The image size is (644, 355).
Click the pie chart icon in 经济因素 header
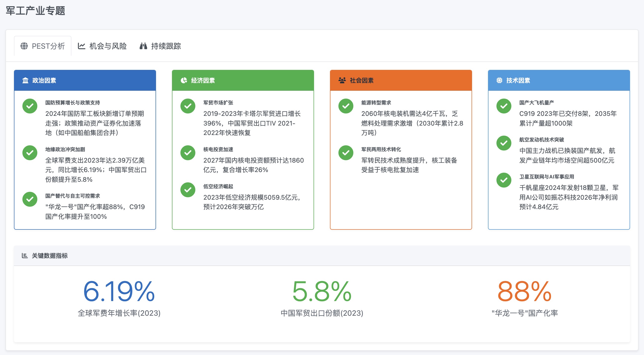[183, 81]
